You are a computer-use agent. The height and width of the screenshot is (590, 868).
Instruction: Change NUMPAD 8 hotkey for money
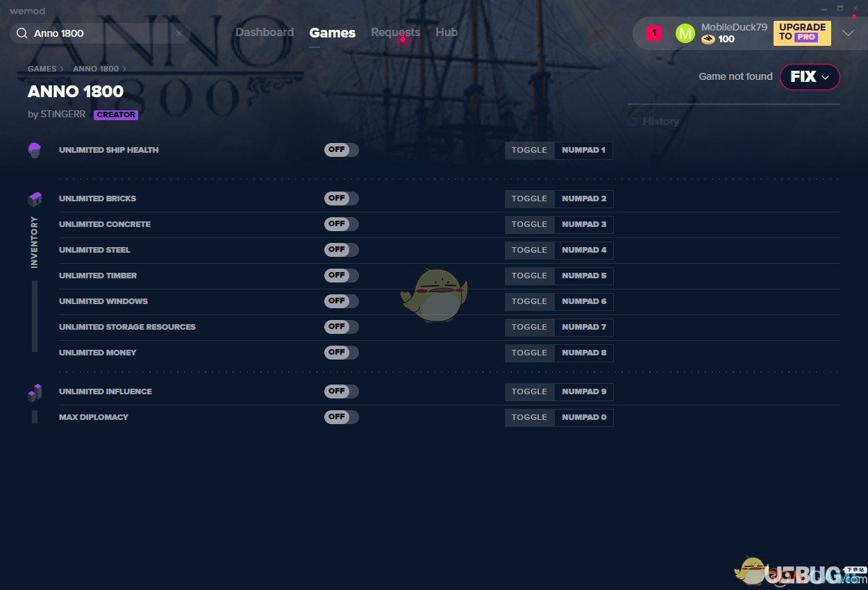coord(584,353)
